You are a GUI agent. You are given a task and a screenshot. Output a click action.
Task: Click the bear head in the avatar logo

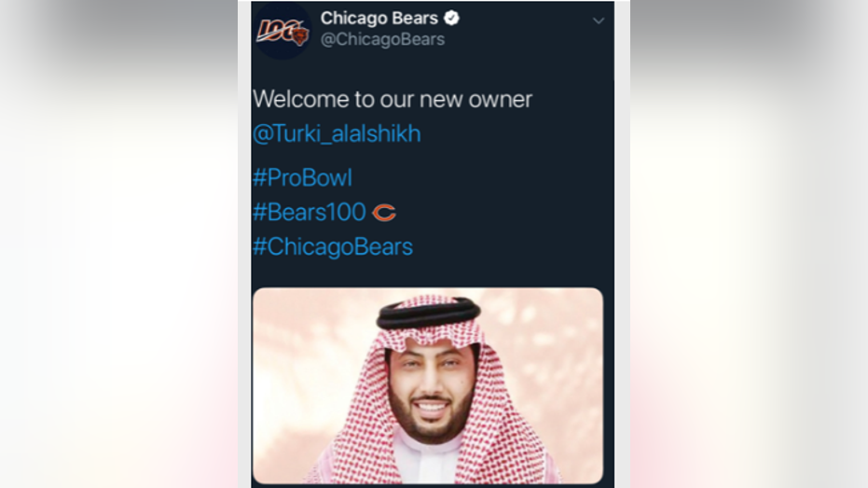point(299,36)
